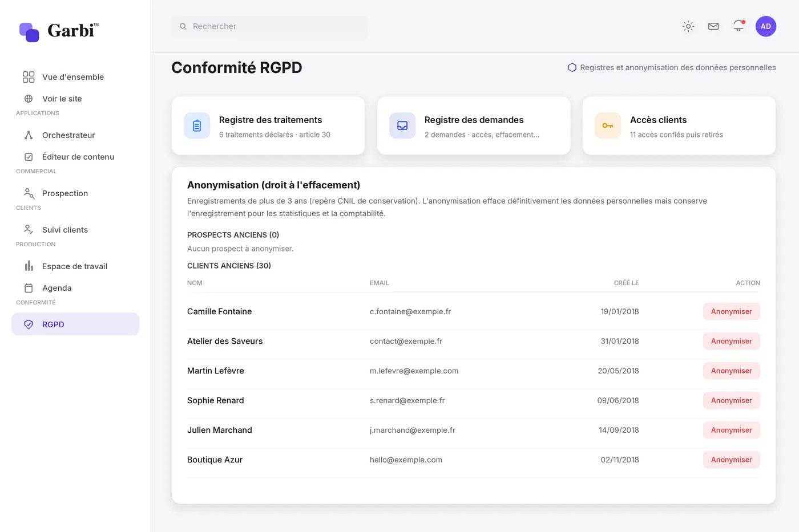Select the RGPD sidebar entry

[x=75, y=324]
